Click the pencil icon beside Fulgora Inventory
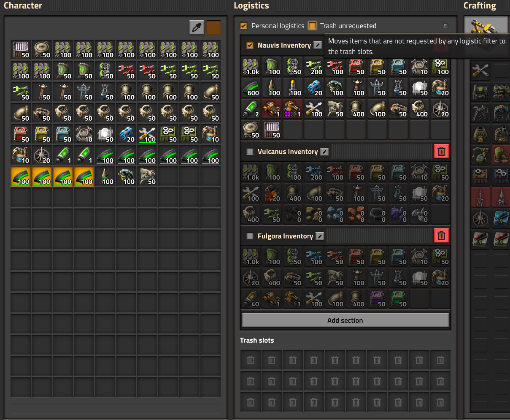 [320, 236]
